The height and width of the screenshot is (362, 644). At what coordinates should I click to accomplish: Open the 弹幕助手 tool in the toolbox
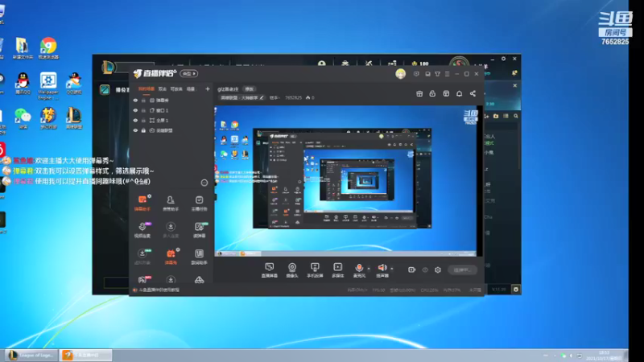(142, 203)
